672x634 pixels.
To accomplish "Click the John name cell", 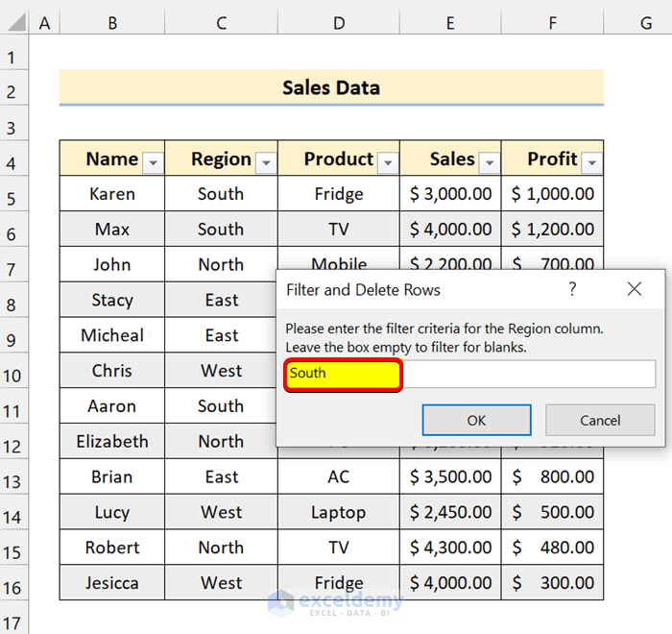I will click(112, 264).
